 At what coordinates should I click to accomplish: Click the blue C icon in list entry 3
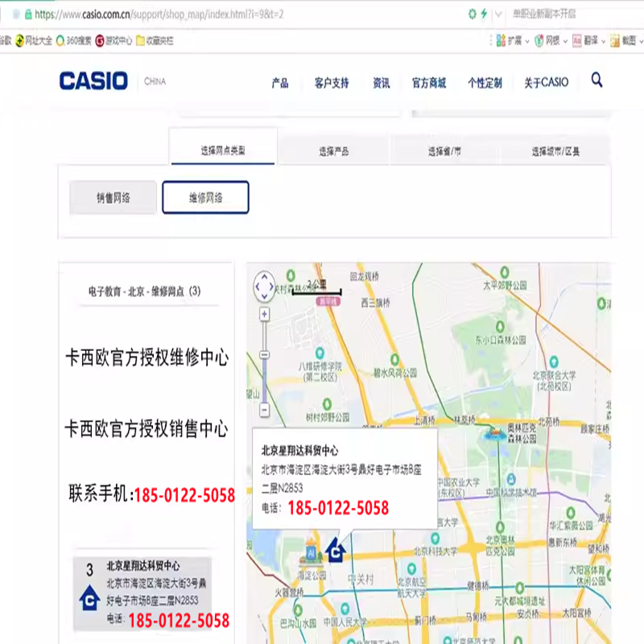click(89, 597)
